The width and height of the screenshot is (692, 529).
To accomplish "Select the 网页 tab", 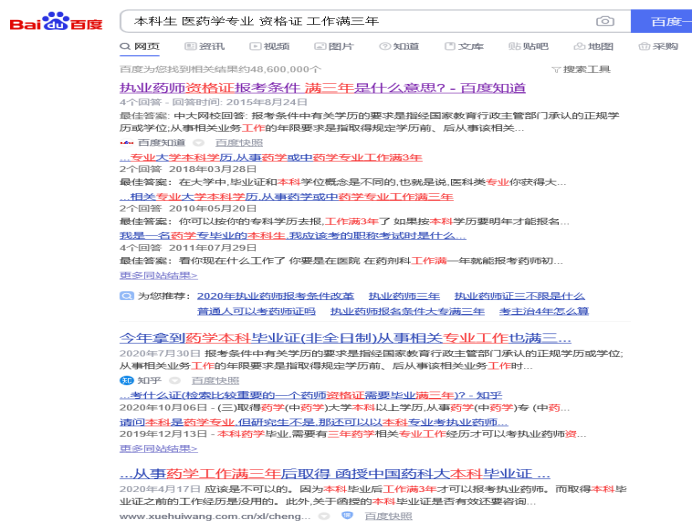I will pyautogui.click(x=140, y=46).
